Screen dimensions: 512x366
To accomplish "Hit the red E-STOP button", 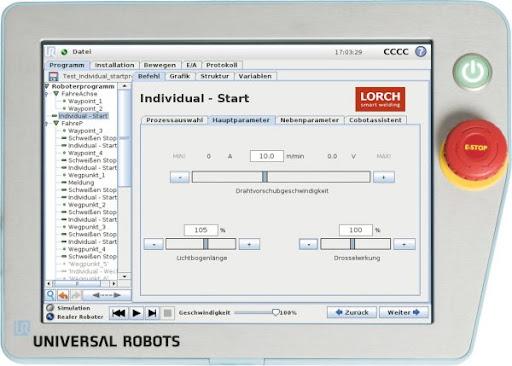I will 476,148.
